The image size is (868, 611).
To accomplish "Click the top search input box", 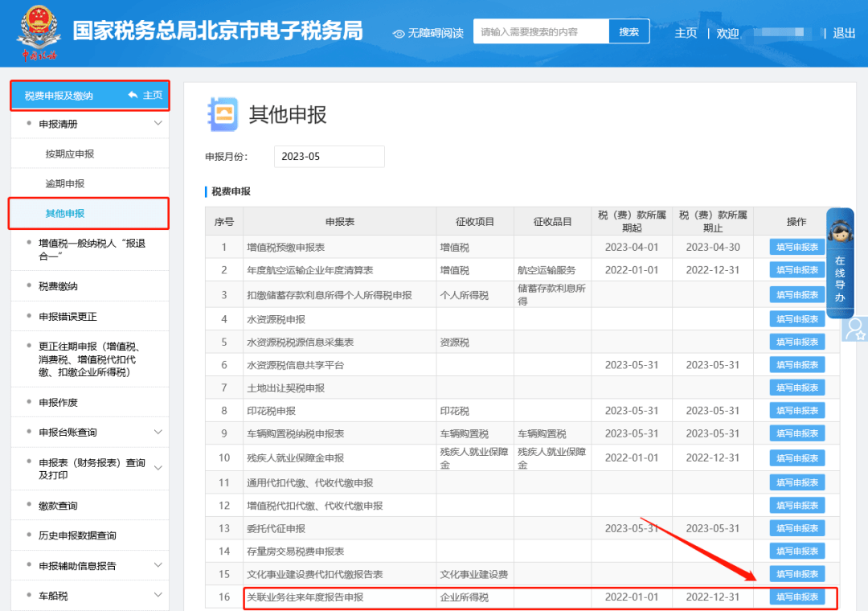I will pos(538,31).
